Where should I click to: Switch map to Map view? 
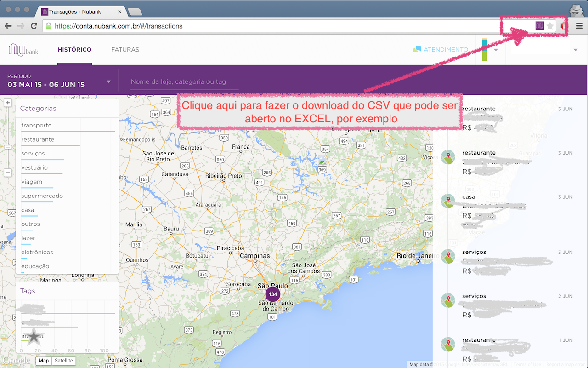pos(44,361)
